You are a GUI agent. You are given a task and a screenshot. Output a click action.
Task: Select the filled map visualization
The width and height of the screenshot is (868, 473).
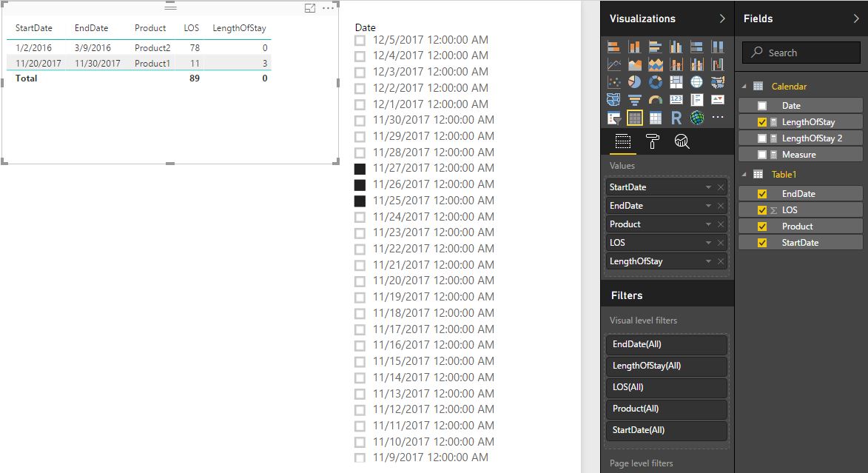pyautogui.click(x=718, y=82)
